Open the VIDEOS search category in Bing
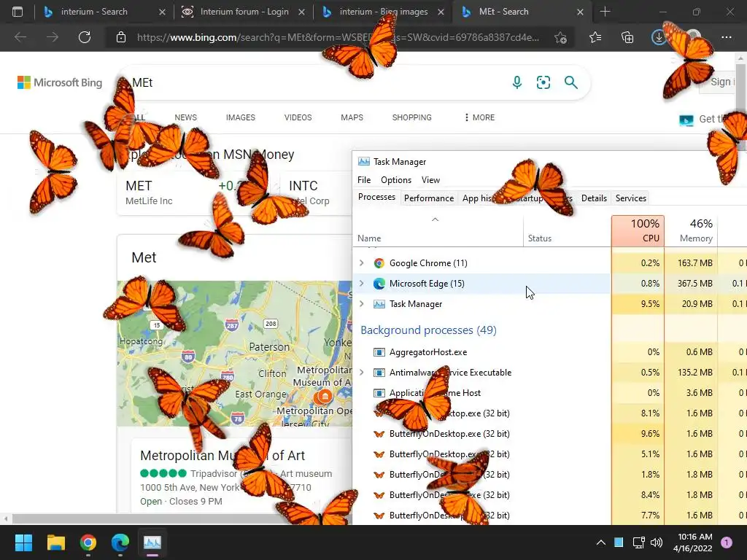This screenshot has height=560, width=747. point(298,117)
